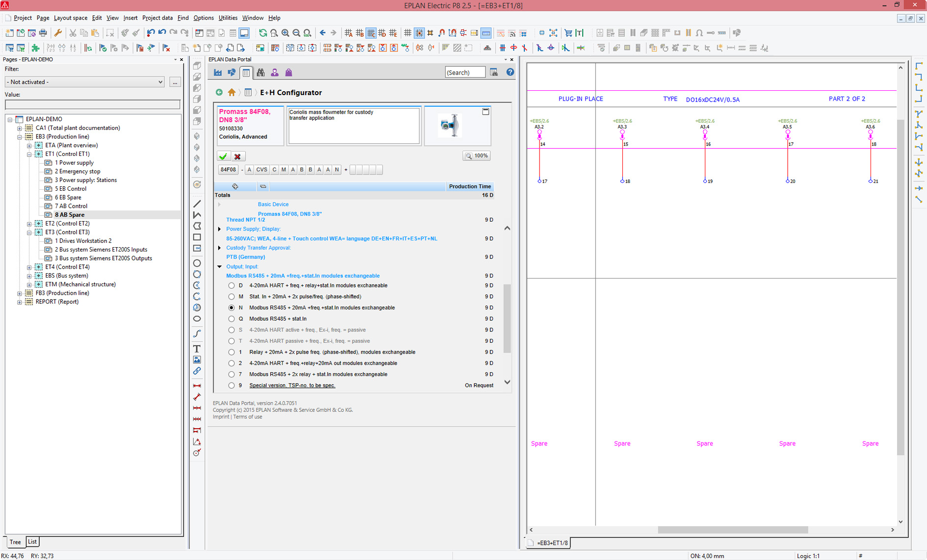Image resolution: width=927 pixels, height=560 pixels.
Task: Click the Data Portal search field
Action: point(464,73)
